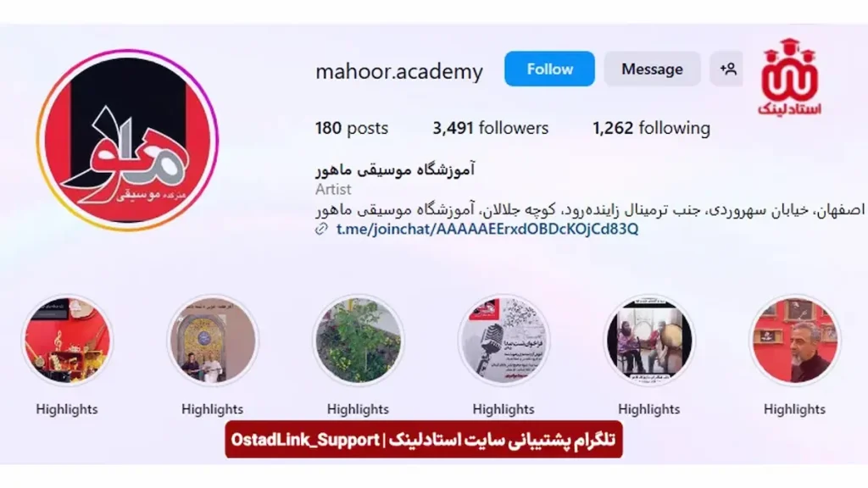The height and width of the screenshot is (488, 868).
Task: Click the blue Follow button
Action: click(x=549, y=69)
